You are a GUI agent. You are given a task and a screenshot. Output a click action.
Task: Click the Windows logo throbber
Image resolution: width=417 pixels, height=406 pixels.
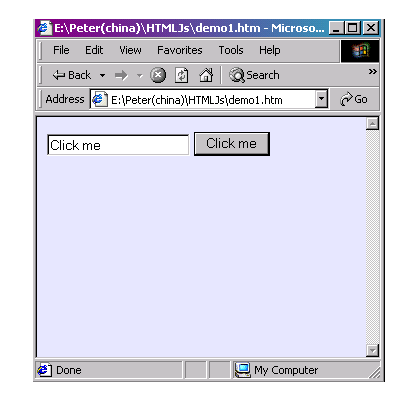360,51
